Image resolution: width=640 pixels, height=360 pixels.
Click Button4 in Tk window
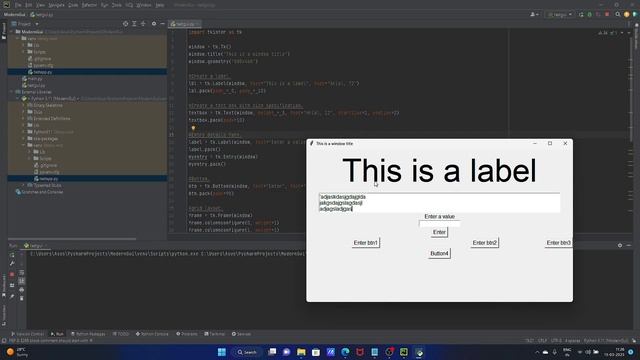(439, 253)
